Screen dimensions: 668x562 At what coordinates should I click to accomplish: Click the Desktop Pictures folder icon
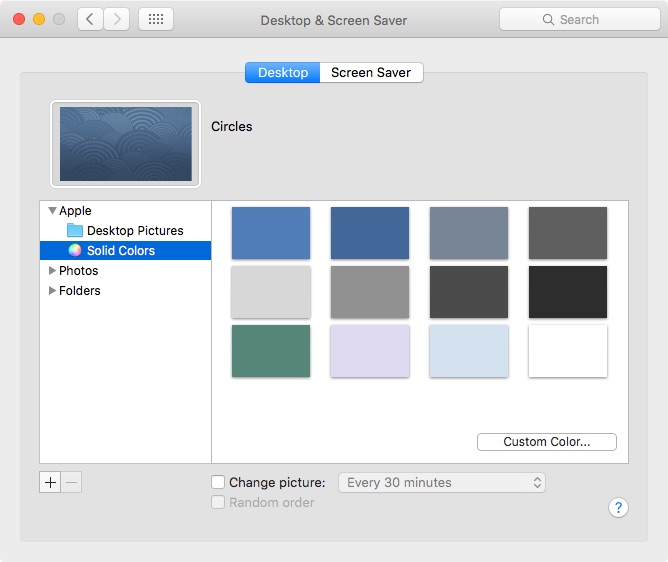(75, 231)
